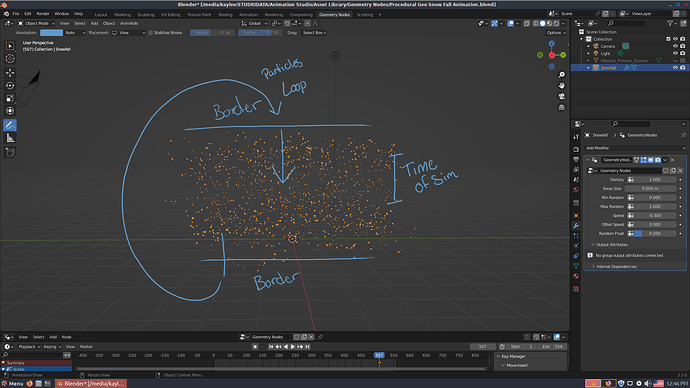
Task: Pin the Geometry Nodes node tree
Action: click(320, 337)
